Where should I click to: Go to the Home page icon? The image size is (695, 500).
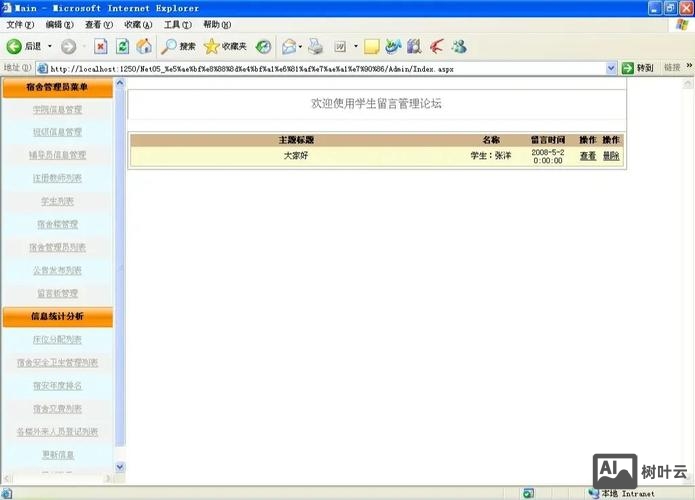pos(144,46)
